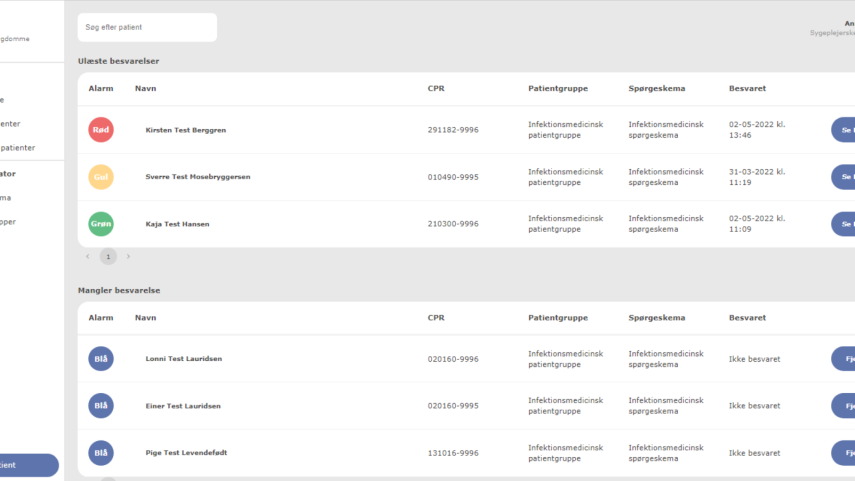This screenshot has width=855, height=481.
Task: Go to previous page of unread responses
Action: point(88,257)
